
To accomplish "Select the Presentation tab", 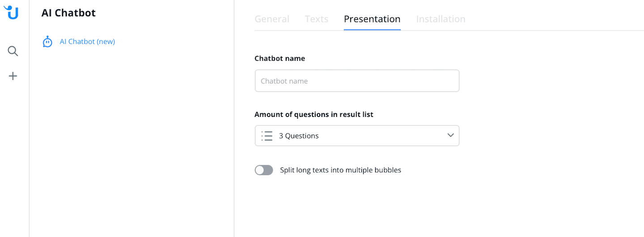I will [372, 19].
